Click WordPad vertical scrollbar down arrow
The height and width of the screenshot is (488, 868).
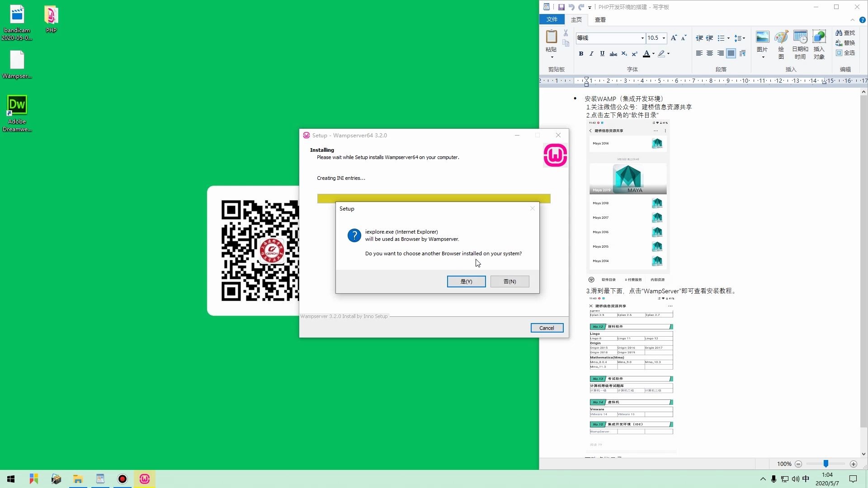(x=863, y=454)
